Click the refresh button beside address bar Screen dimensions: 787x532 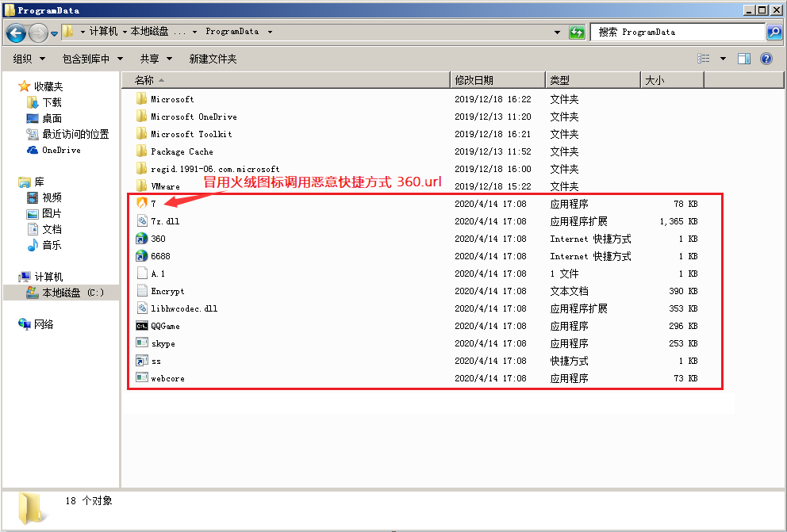pos(577,33)
